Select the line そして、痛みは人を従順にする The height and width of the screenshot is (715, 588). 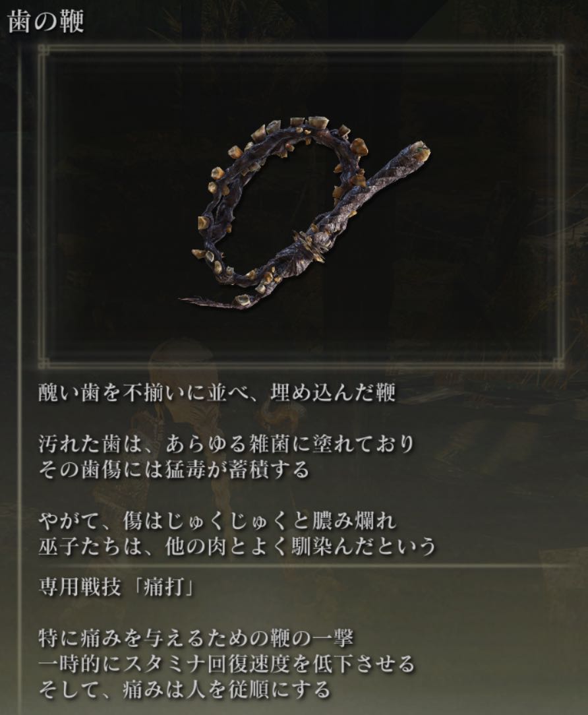click(x=184, y=689)
